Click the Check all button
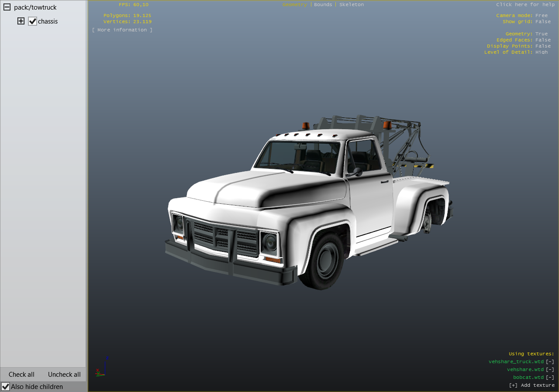559x392 pixels. (21, 374)
